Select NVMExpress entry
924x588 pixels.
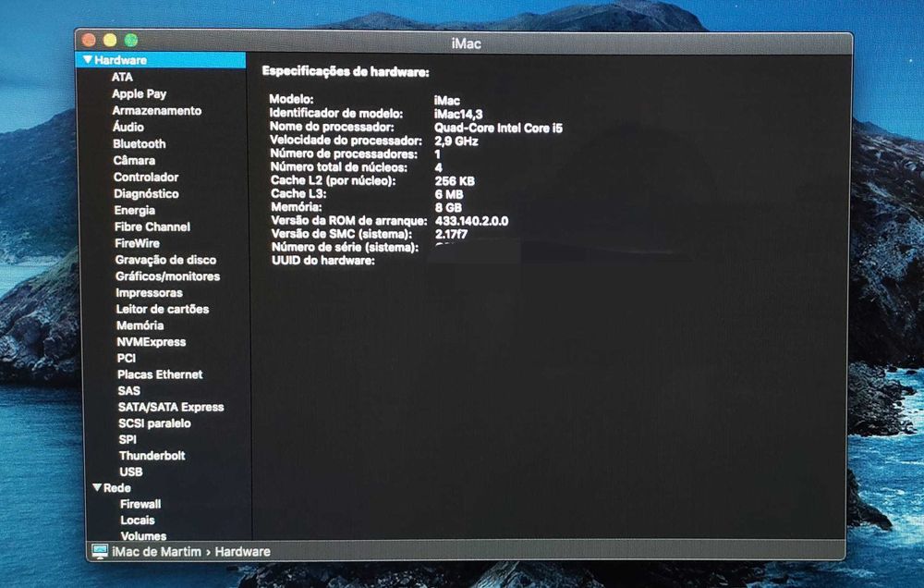[x=152, y=341]
